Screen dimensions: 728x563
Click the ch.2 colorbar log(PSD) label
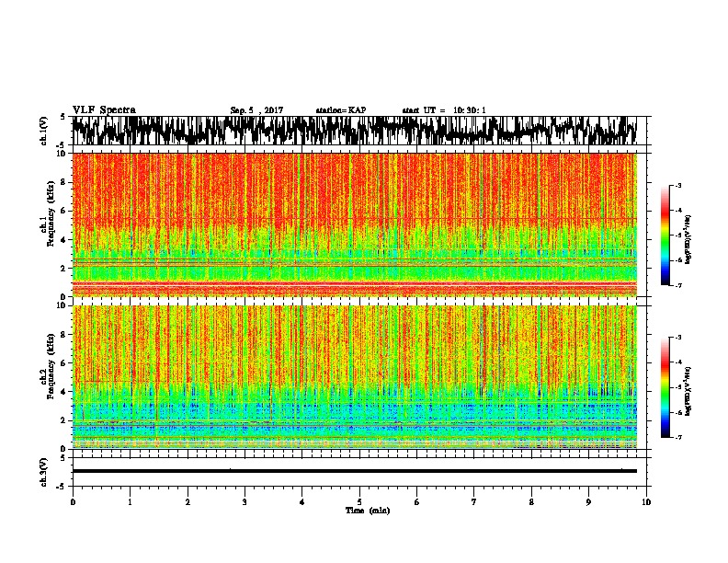688,391
